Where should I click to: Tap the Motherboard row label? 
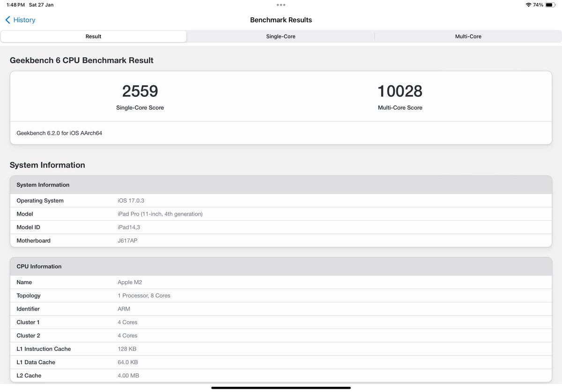[33, 240]
